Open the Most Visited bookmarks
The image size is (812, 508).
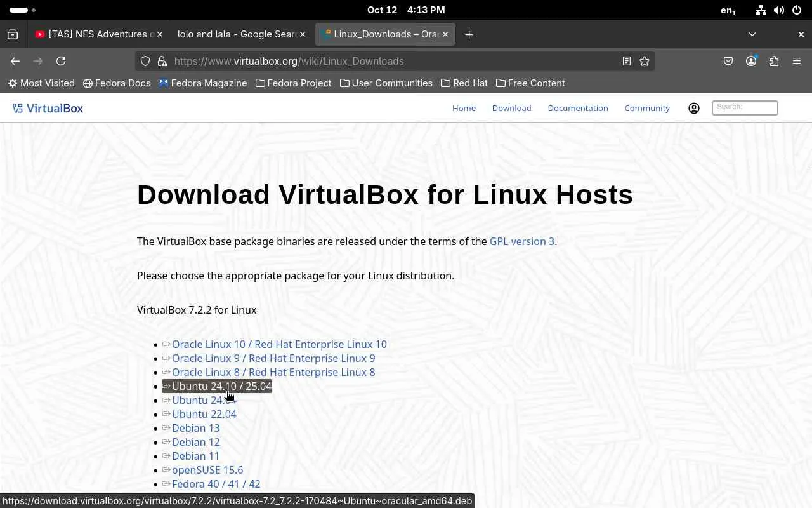[x=41, y=83]
